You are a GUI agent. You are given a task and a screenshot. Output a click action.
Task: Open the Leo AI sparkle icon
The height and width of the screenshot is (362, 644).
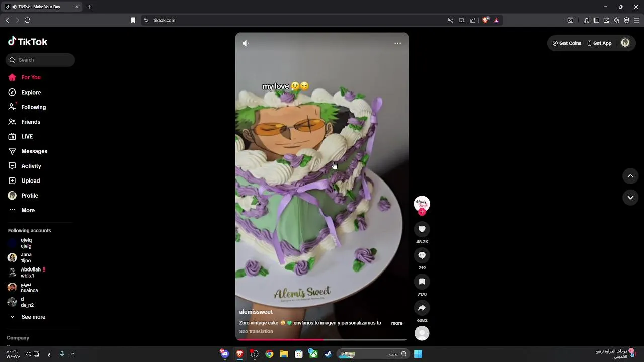click(616, 20)
